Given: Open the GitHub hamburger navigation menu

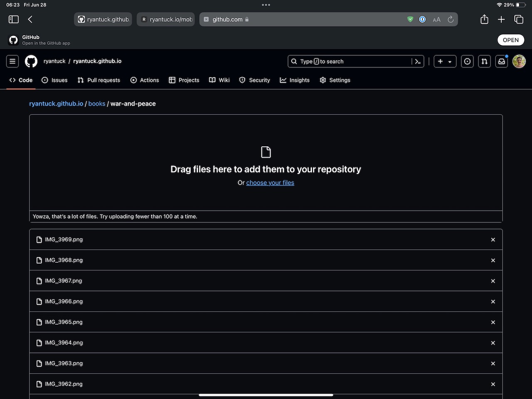Looking at the screenshot, I should (12, 62).
